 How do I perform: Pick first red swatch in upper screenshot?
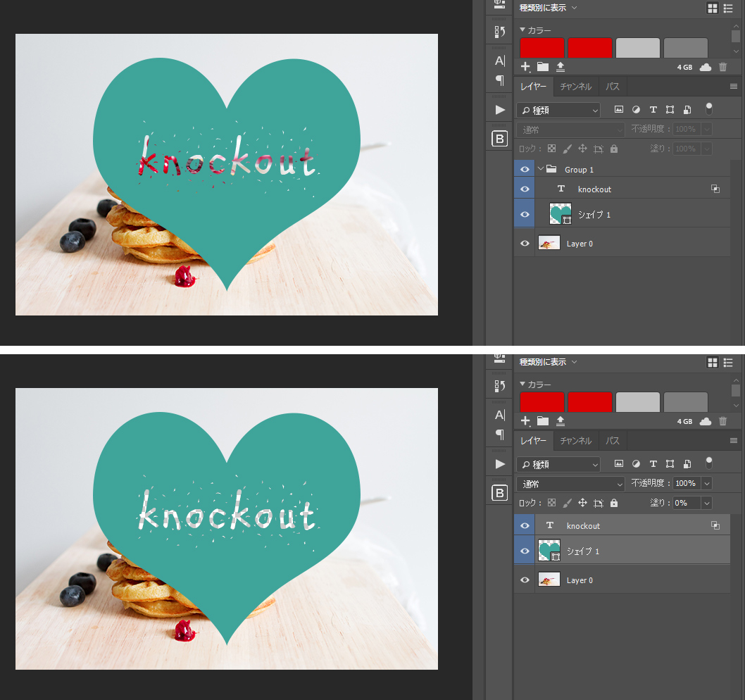[542, 48]
